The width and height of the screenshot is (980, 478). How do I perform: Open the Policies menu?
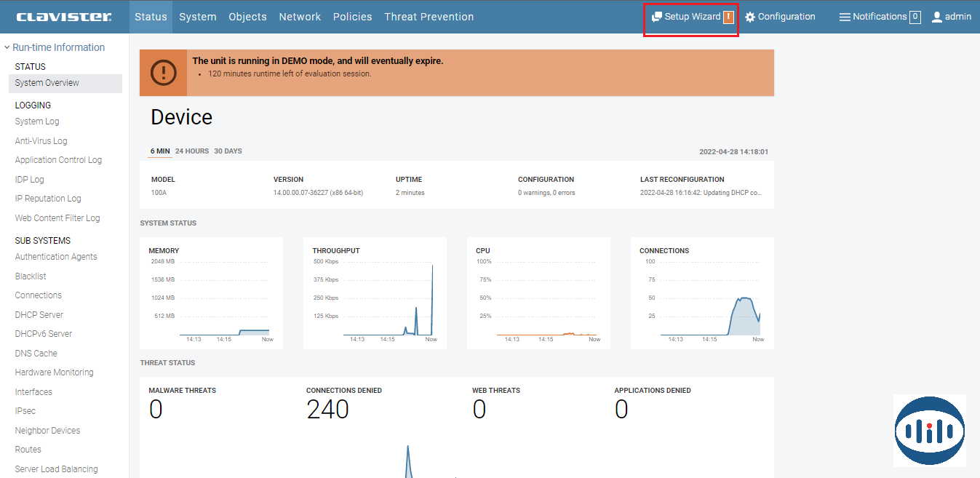pos(352,17)
